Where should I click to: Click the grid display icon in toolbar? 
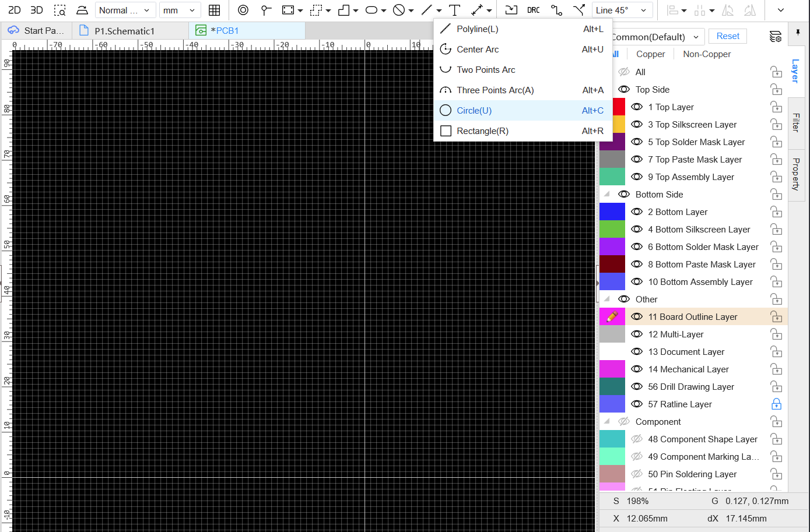coord(214,10)
